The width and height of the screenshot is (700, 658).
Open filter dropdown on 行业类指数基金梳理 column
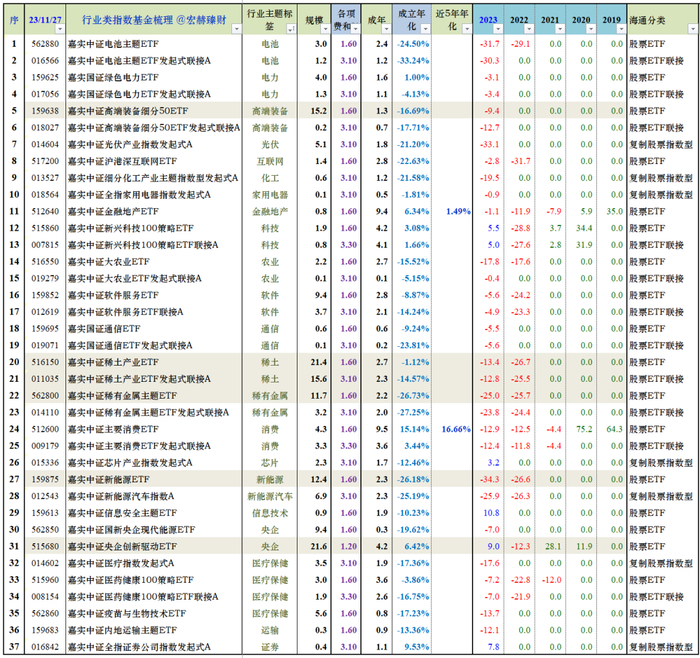[237, 29]
